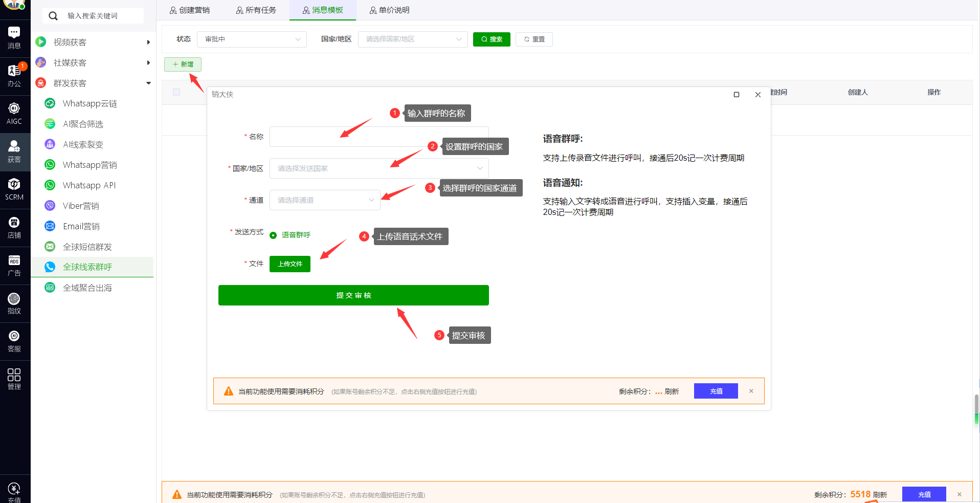The width and height of the screenshot is (980, 503).
Task: Click the page vertical scrollbar
Action: click(976, 409)
